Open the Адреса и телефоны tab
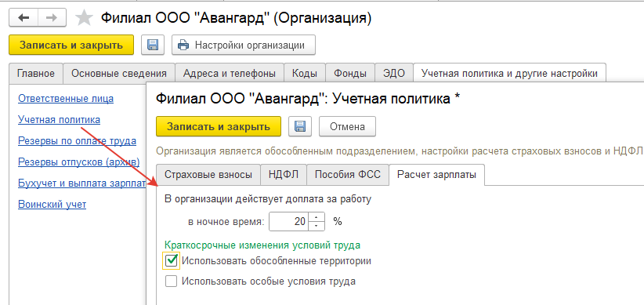This screenshot has width=644, height=305. [x=230, y=74]
